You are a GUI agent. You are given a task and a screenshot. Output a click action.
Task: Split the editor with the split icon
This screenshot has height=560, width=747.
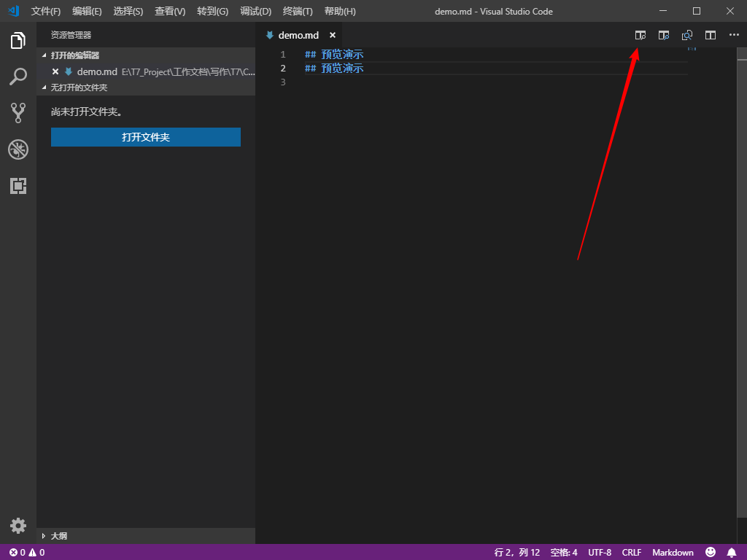click(x=711, y=35)
